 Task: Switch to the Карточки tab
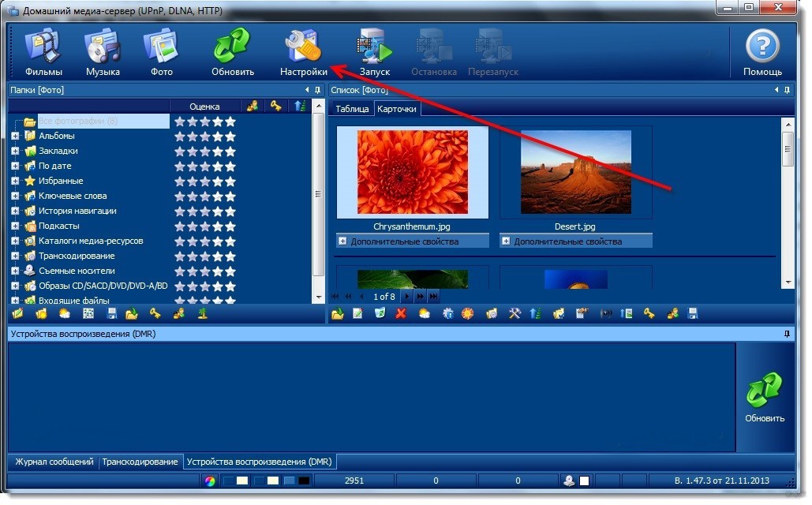[x=397, y=109]
